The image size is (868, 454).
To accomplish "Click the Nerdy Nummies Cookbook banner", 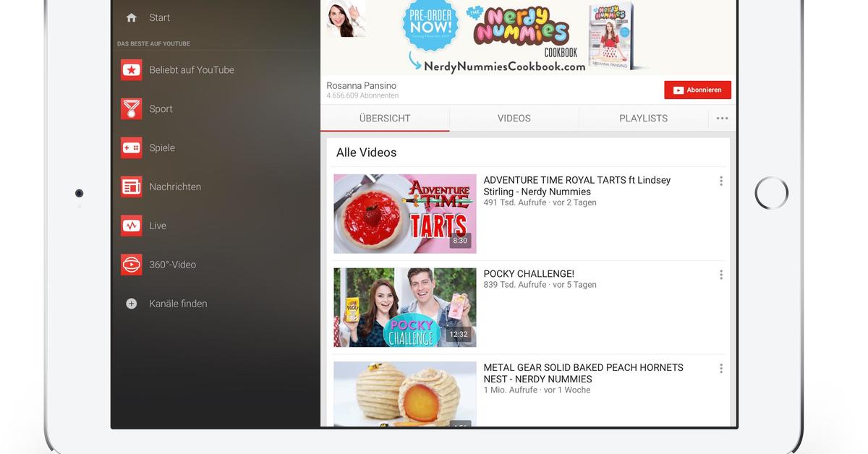I will [x=528, y=36].
